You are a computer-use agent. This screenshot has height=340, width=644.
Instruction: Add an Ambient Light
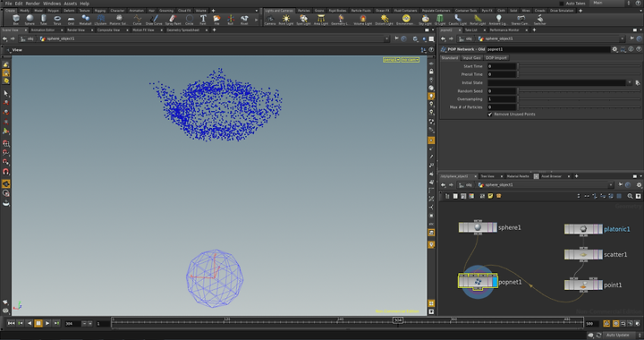[x=498, y=20]
